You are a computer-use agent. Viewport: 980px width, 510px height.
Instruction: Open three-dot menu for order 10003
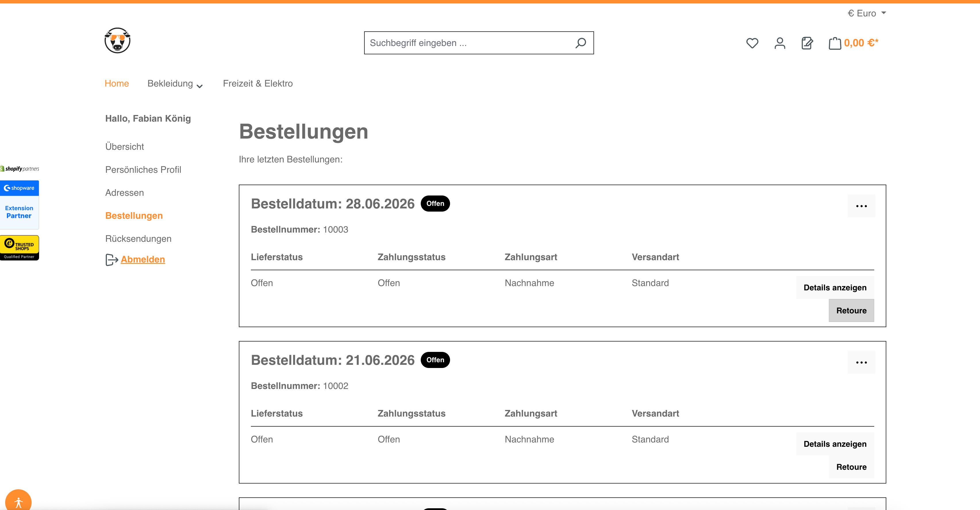861,206
